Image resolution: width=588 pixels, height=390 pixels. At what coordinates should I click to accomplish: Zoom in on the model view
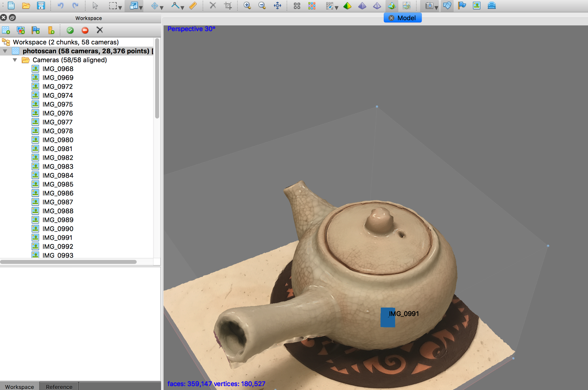click(247, 5)
